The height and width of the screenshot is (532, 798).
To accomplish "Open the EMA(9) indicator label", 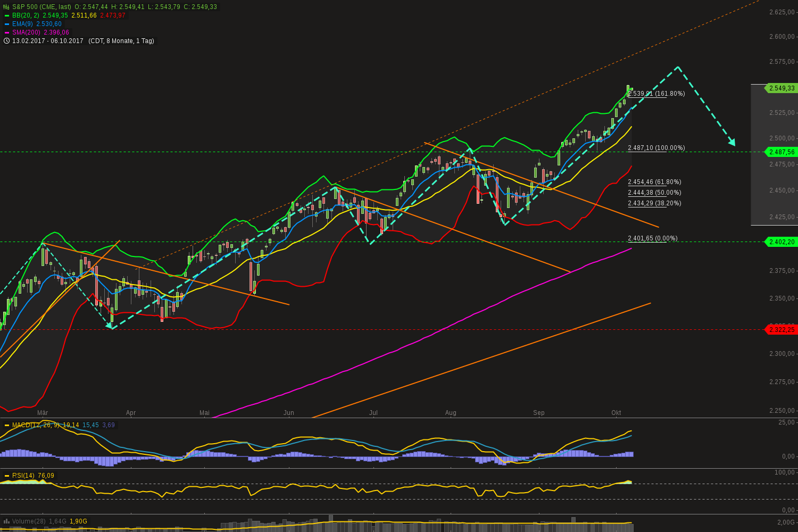I will (x=23, y=24).
